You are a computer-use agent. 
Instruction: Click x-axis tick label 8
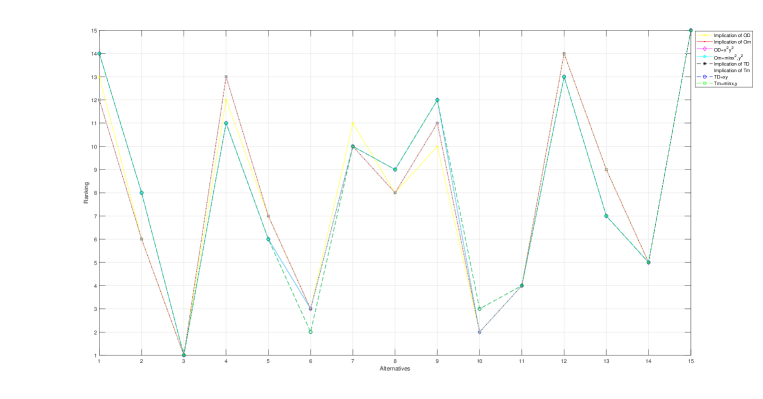395,361
